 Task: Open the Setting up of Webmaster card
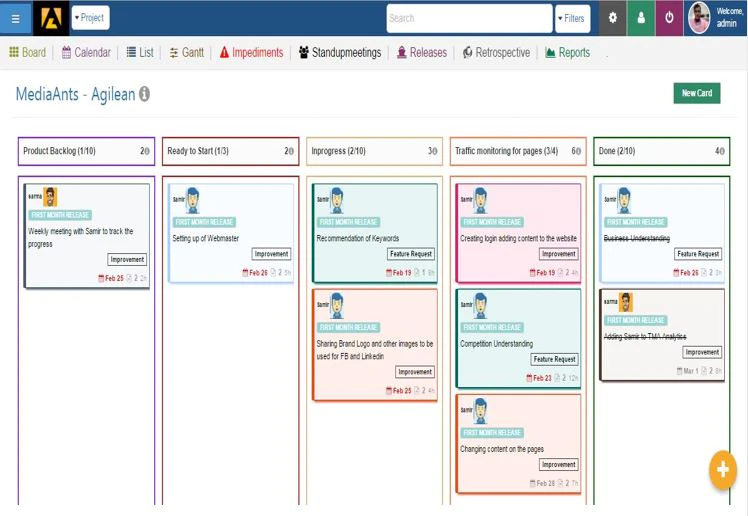pos(231,233)
